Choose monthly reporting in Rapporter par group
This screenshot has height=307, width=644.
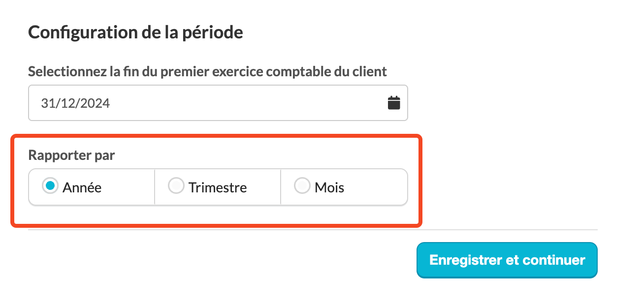tap(344, 187)
